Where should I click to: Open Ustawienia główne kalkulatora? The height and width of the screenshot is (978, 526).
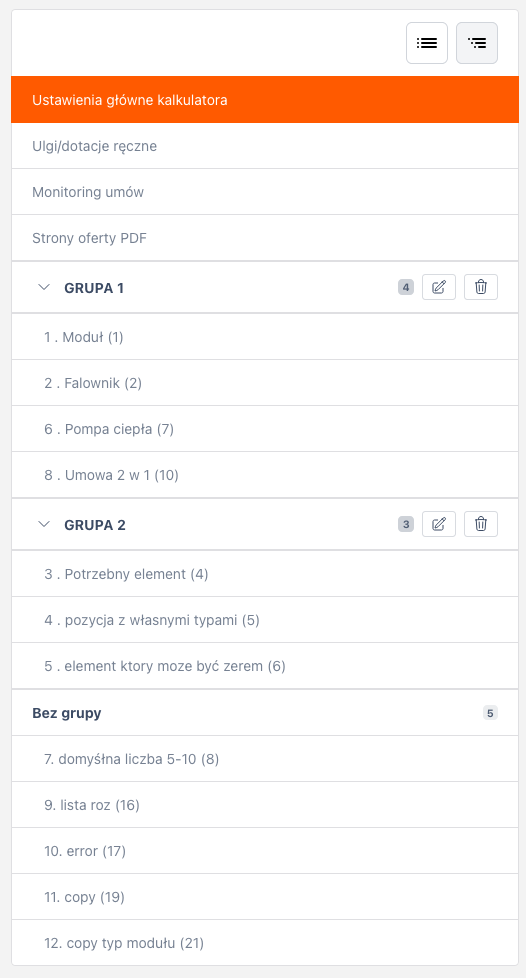click(265, 100)
